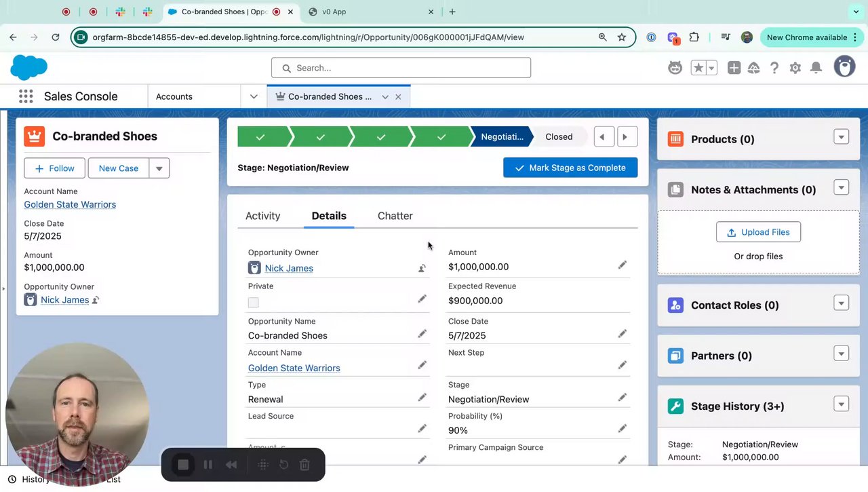
Task: Select the Details tab
Action: [329, 216]
